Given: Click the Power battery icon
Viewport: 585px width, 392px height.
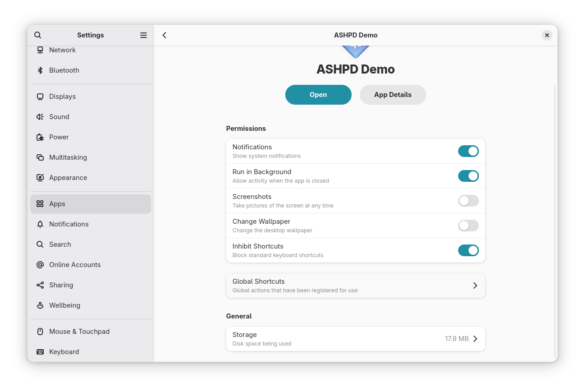Looking at the screenshot, I should click(x=40, y=137).
